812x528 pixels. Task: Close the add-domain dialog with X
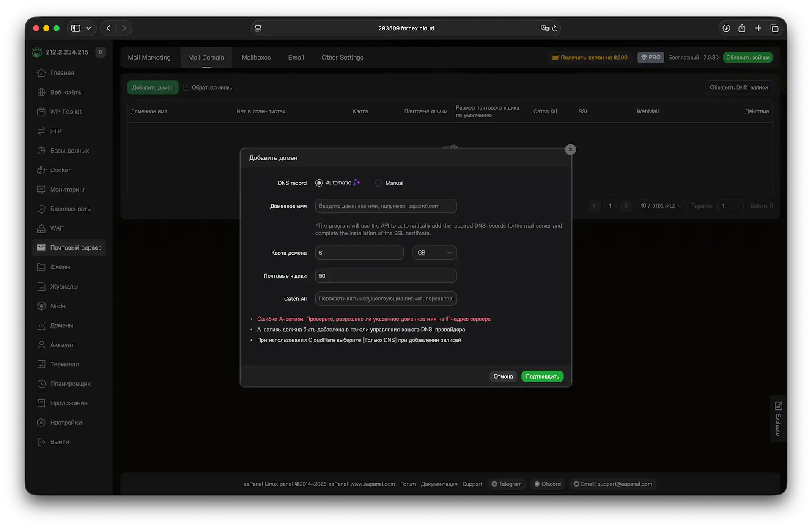click(x=571, y=149)
